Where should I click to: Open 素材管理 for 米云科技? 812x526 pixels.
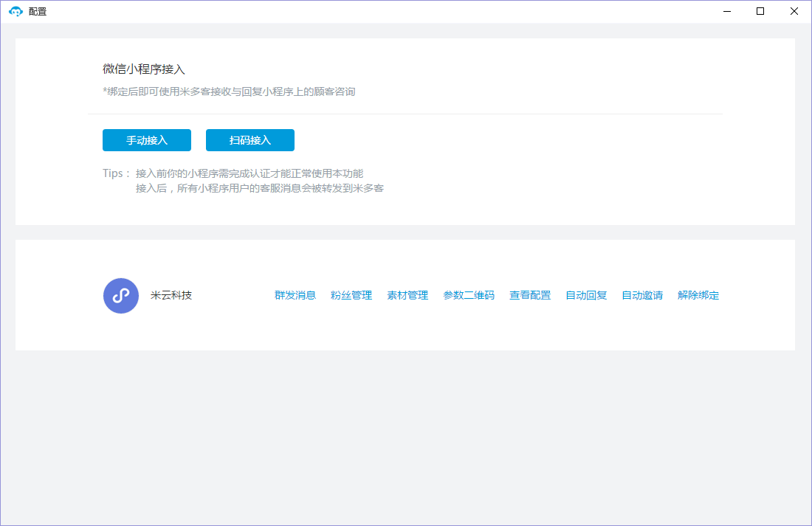pos(407,295)
